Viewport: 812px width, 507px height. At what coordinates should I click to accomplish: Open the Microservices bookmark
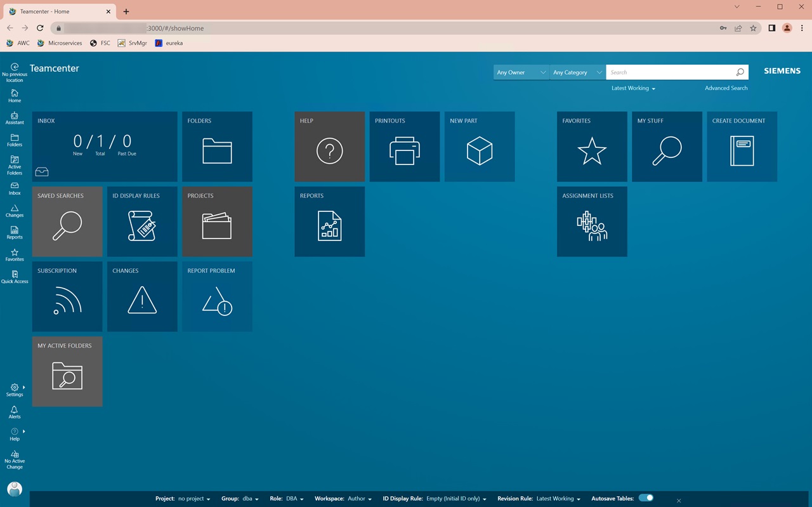60,43
